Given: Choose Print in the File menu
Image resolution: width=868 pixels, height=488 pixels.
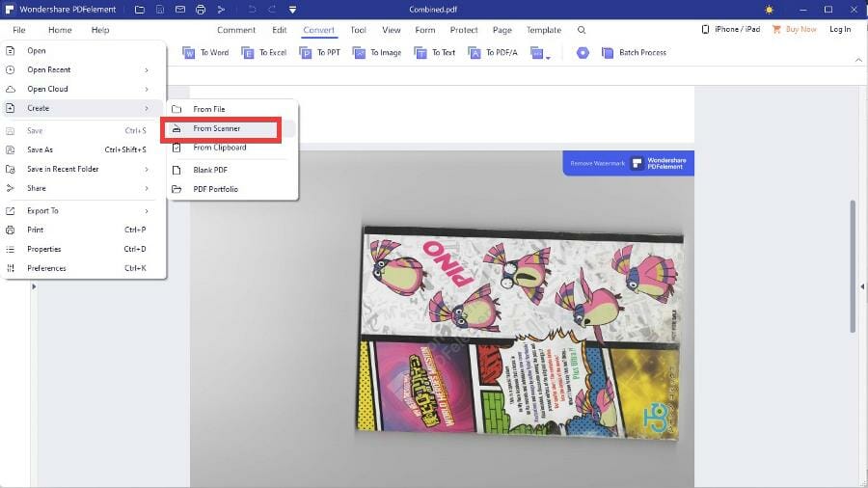Looking at the screenshot, I should [x=83, y=230].
